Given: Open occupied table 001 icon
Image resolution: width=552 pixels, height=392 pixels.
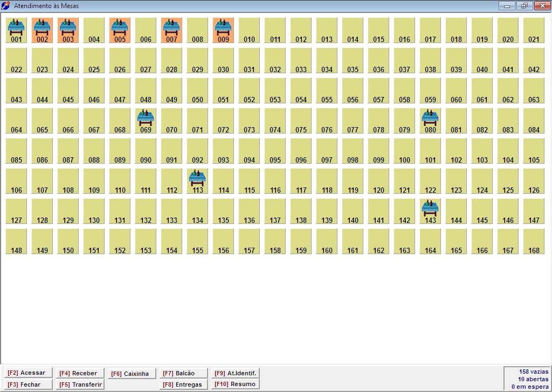Looking at the screenshot, I should [16, 30].
